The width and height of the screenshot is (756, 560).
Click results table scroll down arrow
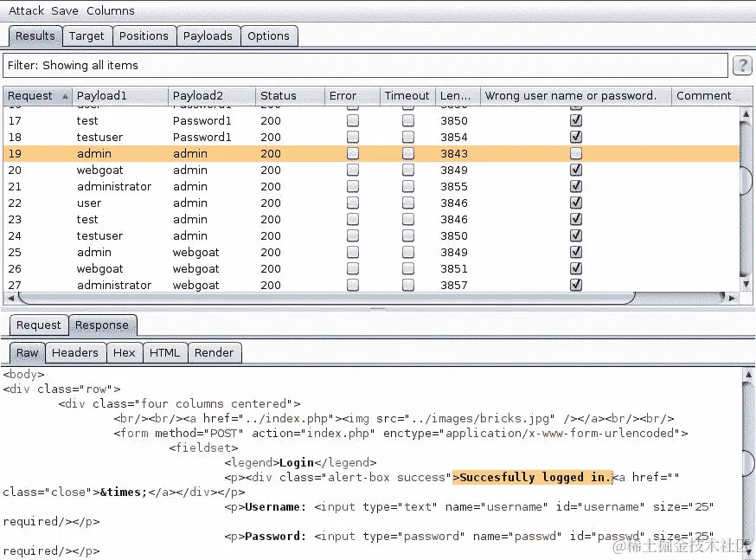pyautogui.click(x=746, y=284)
